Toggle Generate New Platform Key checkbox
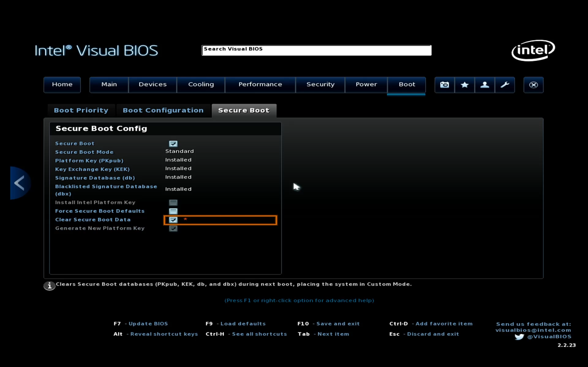The height and width of the screenshot is (367, 588). click(x=173, y=228)
